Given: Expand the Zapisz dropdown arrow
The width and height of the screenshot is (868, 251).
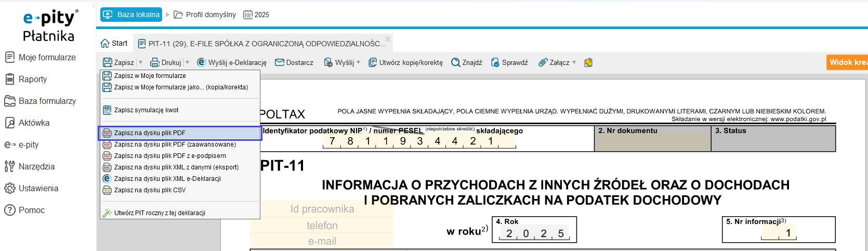Looking at the screenshot, I should [141, 62].
